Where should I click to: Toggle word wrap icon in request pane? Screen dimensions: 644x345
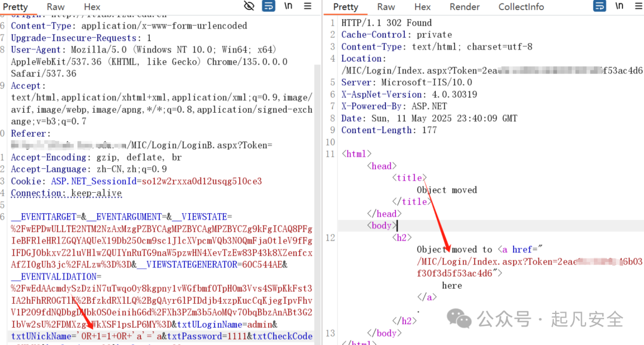coord(268,6)
